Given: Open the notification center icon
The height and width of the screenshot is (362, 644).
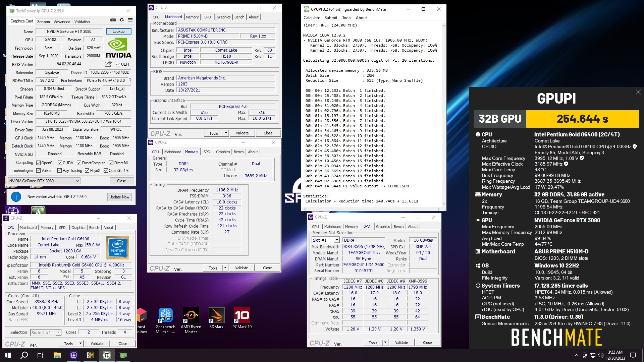Looking at the screenshot, I should pyautogui.click(x=633, y=355).
